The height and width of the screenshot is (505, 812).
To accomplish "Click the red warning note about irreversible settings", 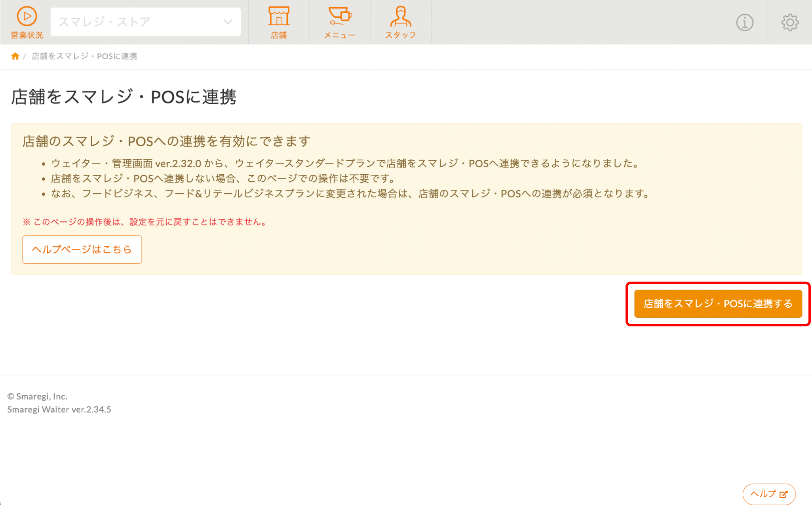I will (146, 222).
